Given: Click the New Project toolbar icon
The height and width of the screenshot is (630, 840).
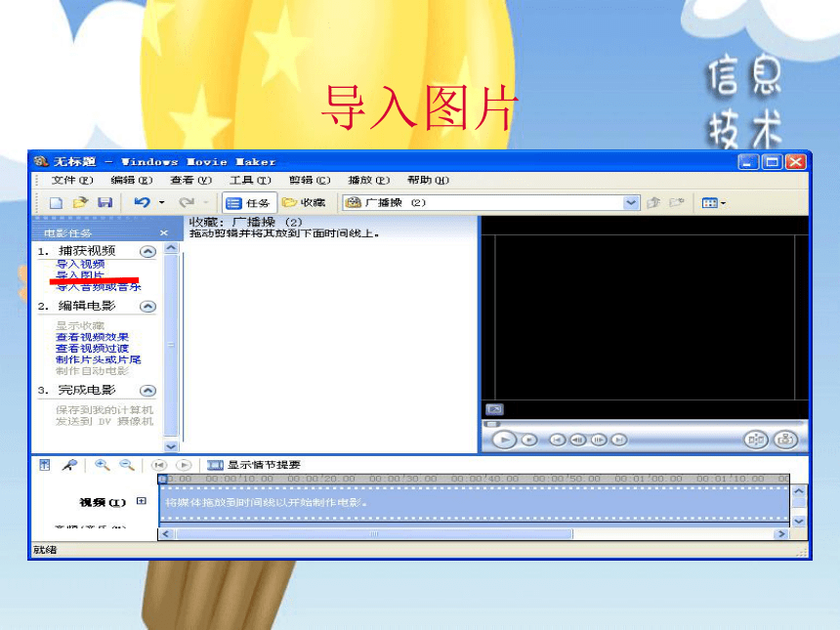Looking at the screenshot, I should coord(56,202).
